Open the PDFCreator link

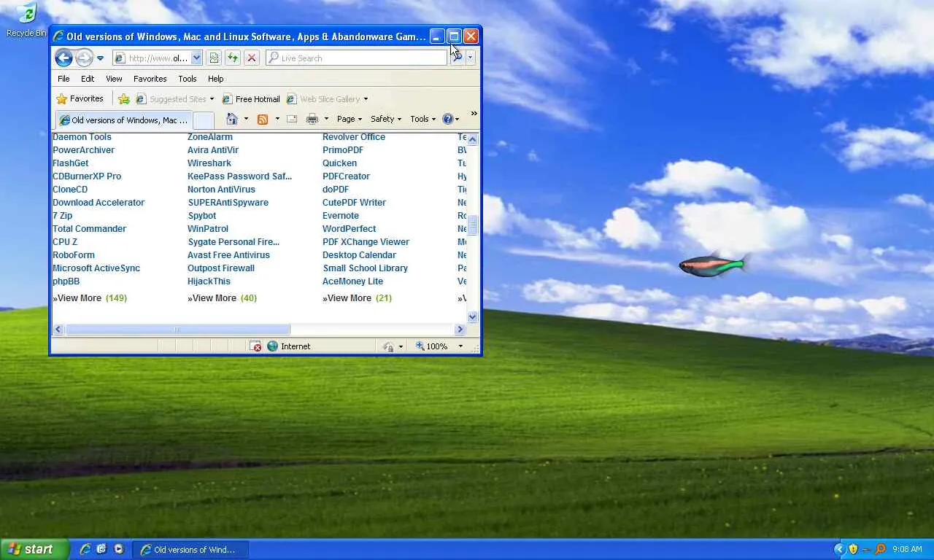point(346,176)
